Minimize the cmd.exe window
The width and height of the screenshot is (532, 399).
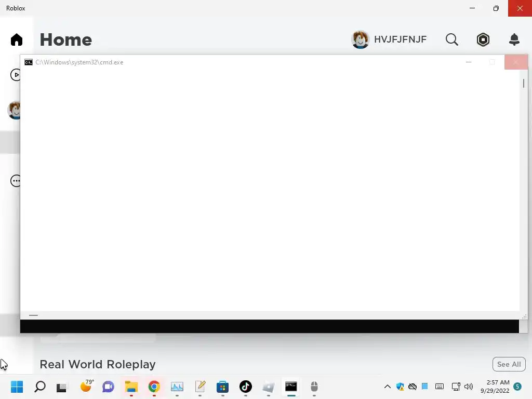pos(469,62)
